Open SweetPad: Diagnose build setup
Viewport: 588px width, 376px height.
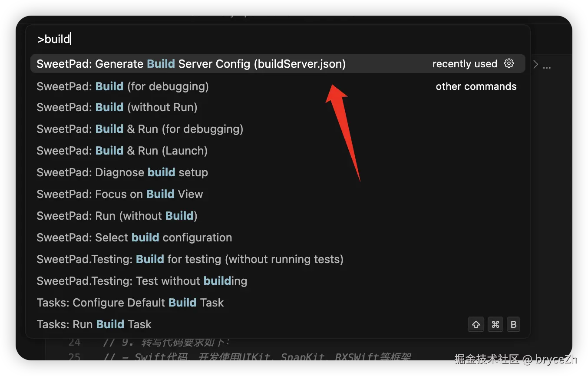[x=122, y=172]
